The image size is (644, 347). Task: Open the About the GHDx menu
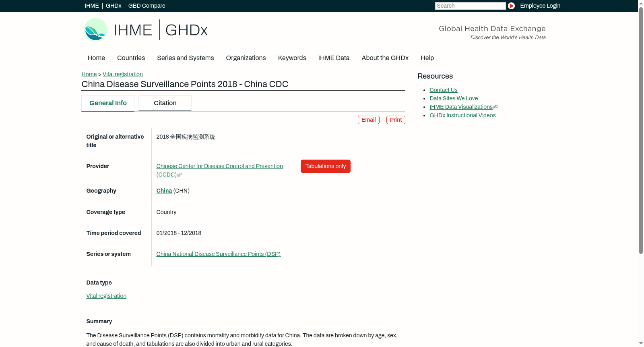point(385,58)
